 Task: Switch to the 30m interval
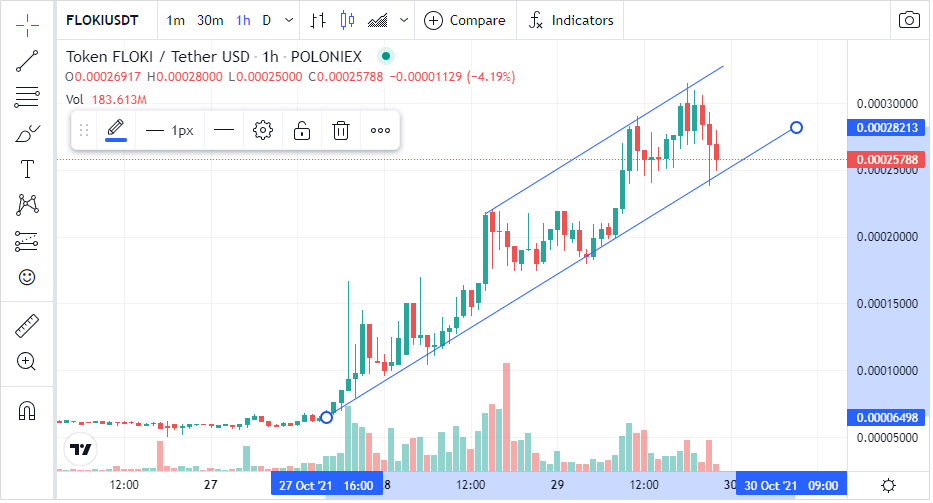pyautogui.click(x=210, y=20)
